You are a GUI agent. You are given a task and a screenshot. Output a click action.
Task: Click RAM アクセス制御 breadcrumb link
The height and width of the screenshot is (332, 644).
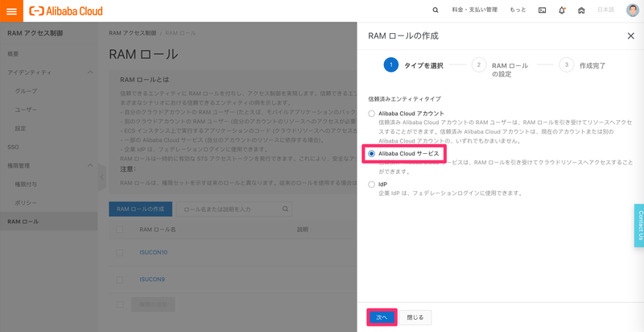pos(132,32)
